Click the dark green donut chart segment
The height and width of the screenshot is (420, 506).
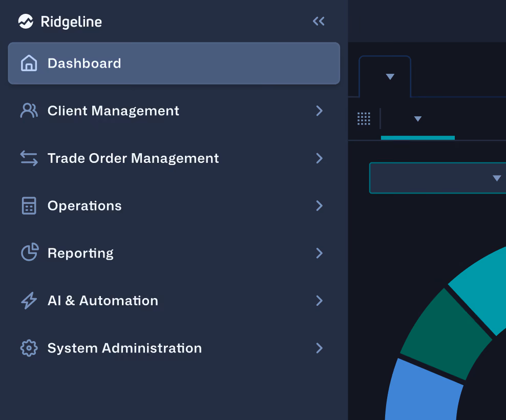click(x=447, y=335)
